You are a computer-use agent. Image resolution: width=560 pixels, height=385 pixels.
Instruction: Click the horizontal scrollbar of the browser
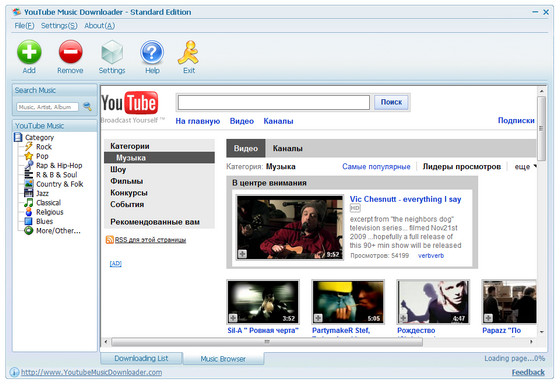(267, 342)
